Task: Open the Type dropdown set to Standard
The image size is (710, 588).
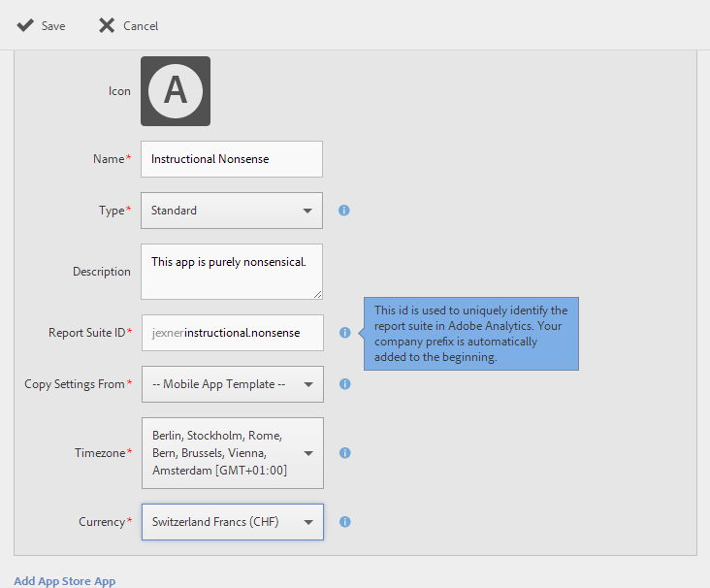Action: pyautogui.click(x=231, y=211)
